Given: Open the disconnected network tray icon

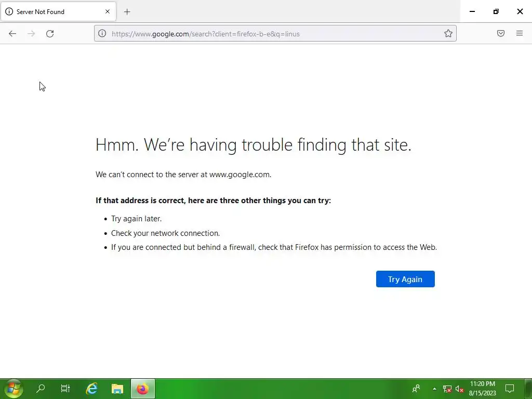Looking at the screenshot, I should [447, 389].
